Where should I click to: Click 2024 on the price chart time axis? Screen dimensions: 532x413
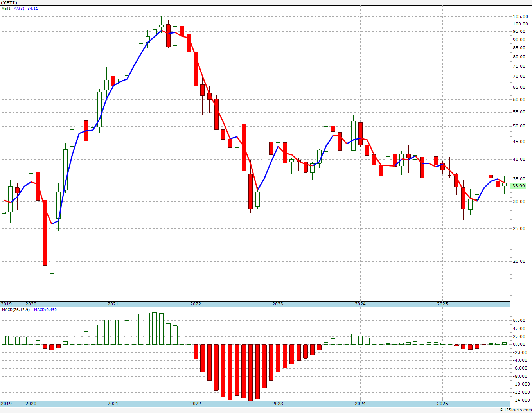[360, 304]
